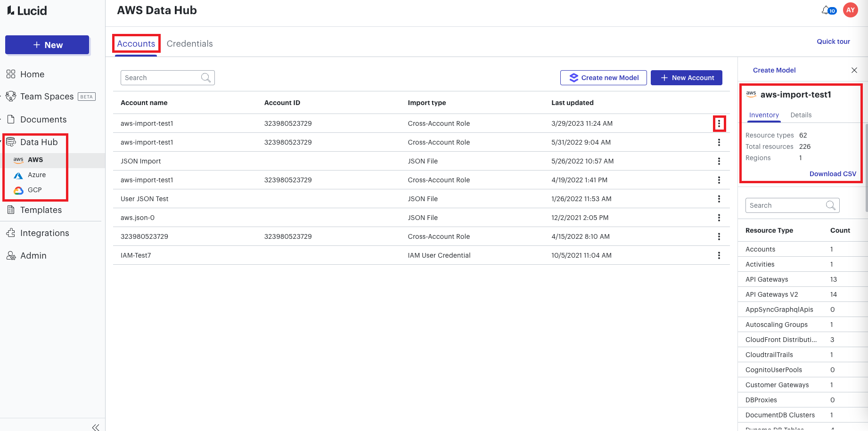Select AWS under Data Hub
Screen dimensions: 868x431
coord(35,160)
